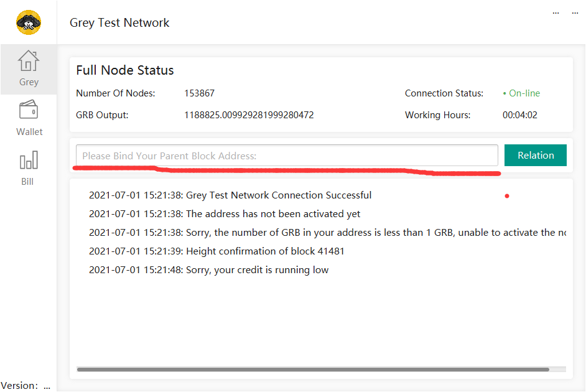Click the last ellipsis button in title bar
The width and height of the screenshot is (586, 392).
(574, 12)
